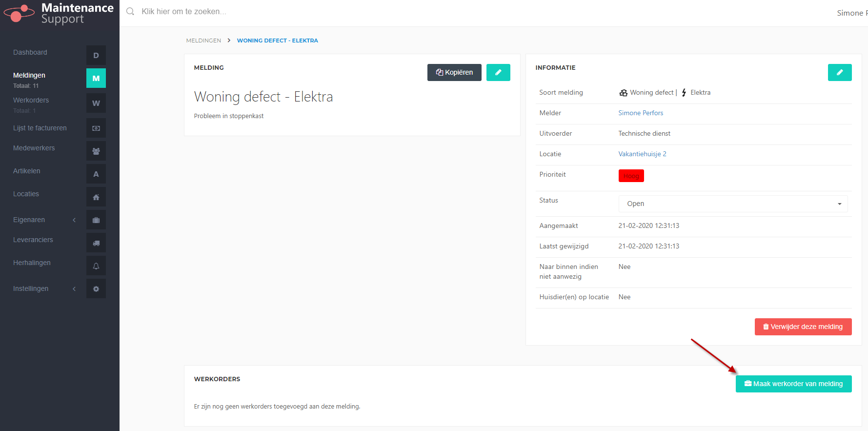The image size is (868, 431).
Task: Open the Werkorders W icon tile
Action: point(96,103)
